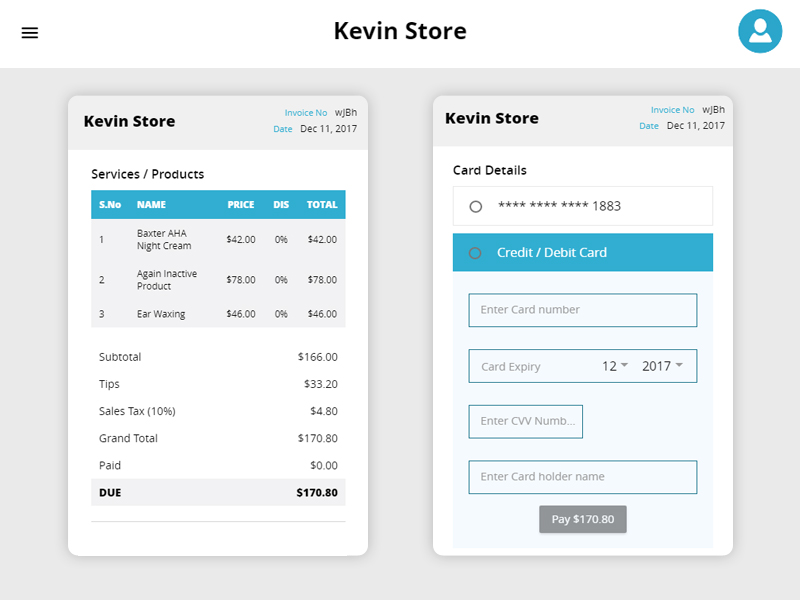800x600 pixels.
Task: Click the $46.00 price of Ear Waxing
Action: click(x=241, y=314)
